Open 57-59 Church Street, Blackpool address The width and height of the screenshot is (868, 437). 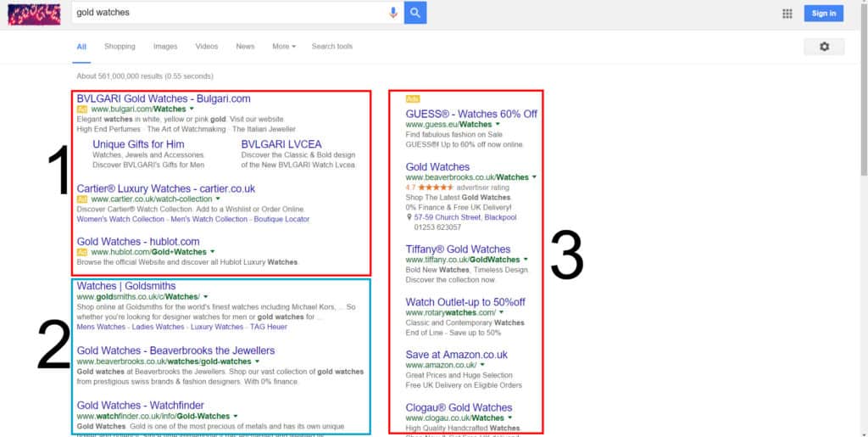pyautogui.click(x=465, y=218)
